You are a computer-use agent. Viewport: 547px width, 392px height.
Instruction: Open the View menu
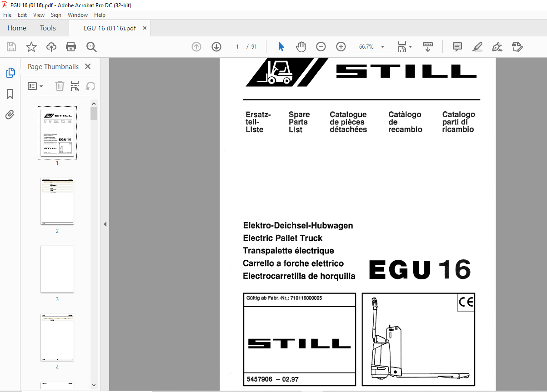[x=39, y=15]
